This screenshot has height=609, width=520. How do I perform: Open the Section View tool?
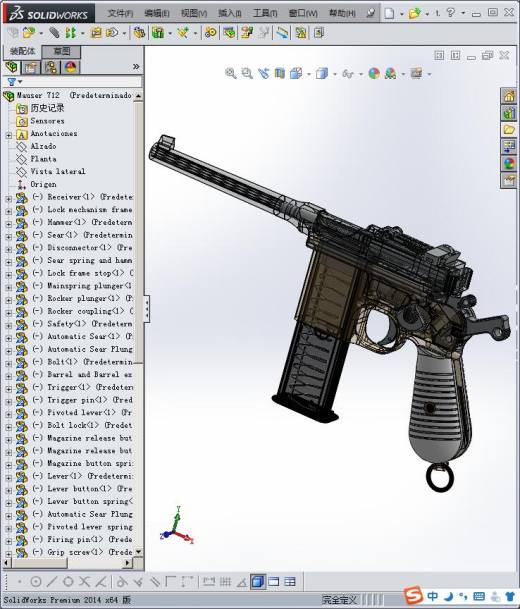tap(280, 73)
